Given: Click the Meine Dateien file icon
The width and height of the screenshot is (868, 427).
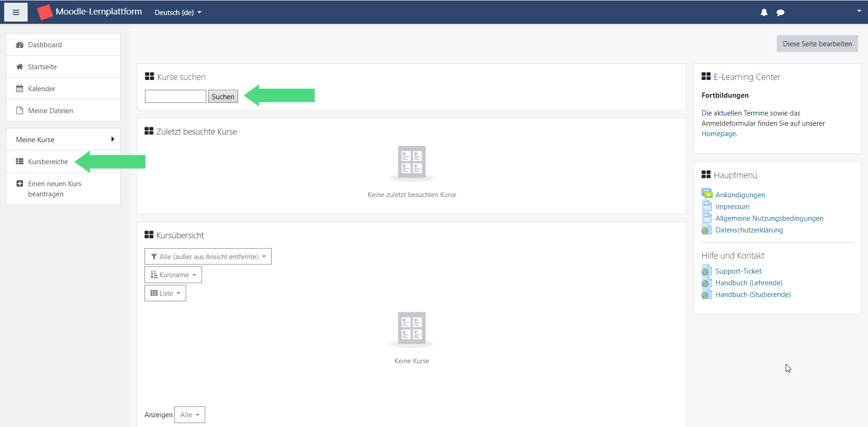Looking at the screenshot, I should (20, 111).
